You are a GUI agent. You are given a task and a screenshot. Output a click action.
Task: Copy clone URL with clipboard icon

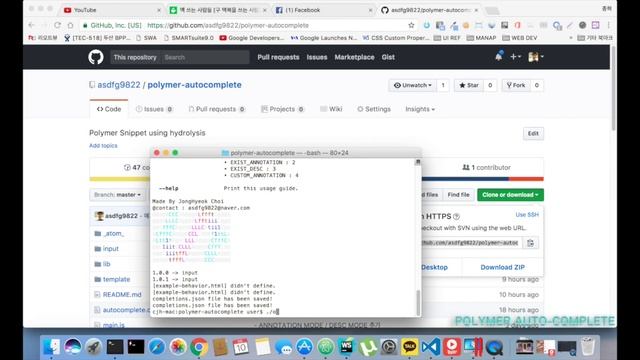[x=530, y=243]
